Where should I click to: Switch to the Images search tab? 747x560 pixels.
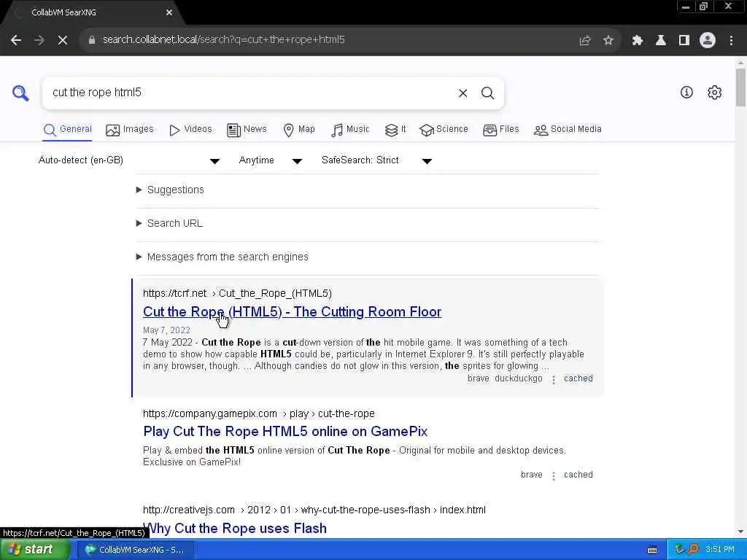click(130, 130)
